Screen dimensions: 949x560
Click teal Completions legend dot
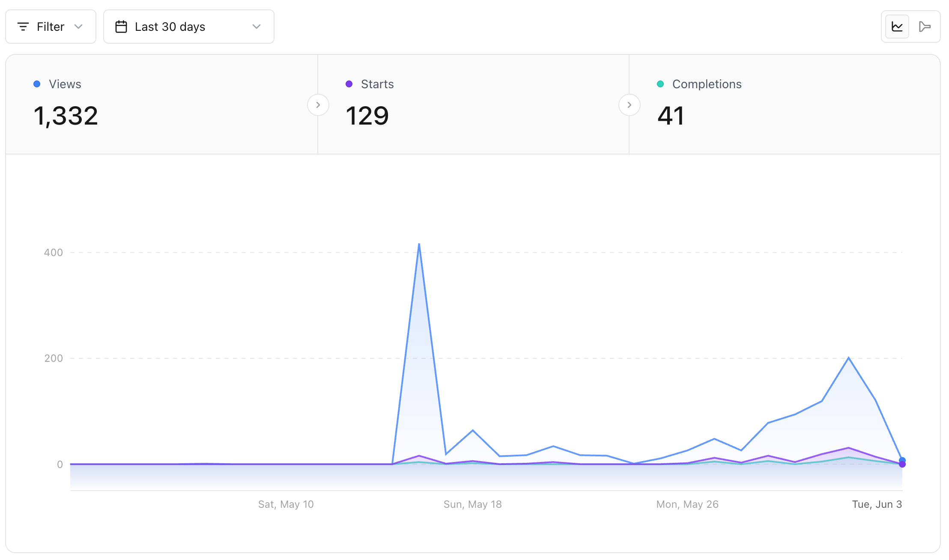tap(660, 84)
